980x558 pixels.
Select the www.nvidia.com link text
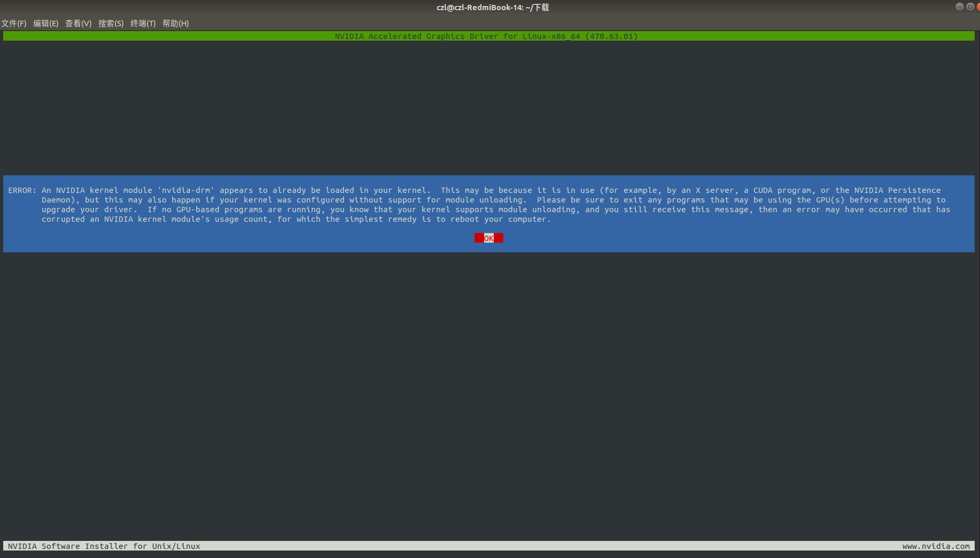tap(936, 546)
